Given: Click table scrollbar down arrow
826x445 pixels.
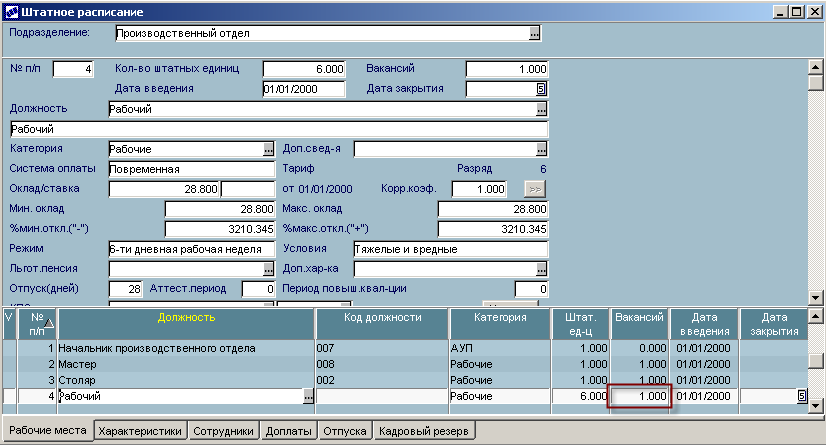Looking at the screenshot, I should click(815, 406).
